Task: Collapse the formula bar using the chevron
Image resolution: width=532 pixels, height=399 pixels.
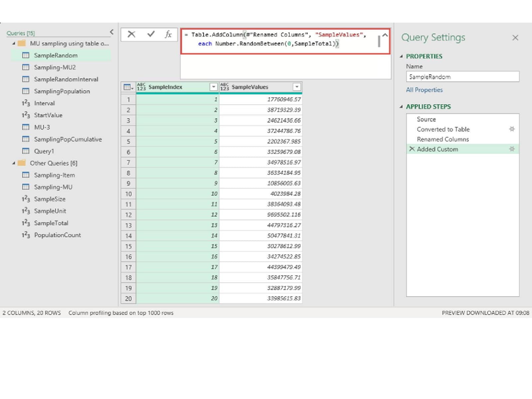Action: point(385,35)
